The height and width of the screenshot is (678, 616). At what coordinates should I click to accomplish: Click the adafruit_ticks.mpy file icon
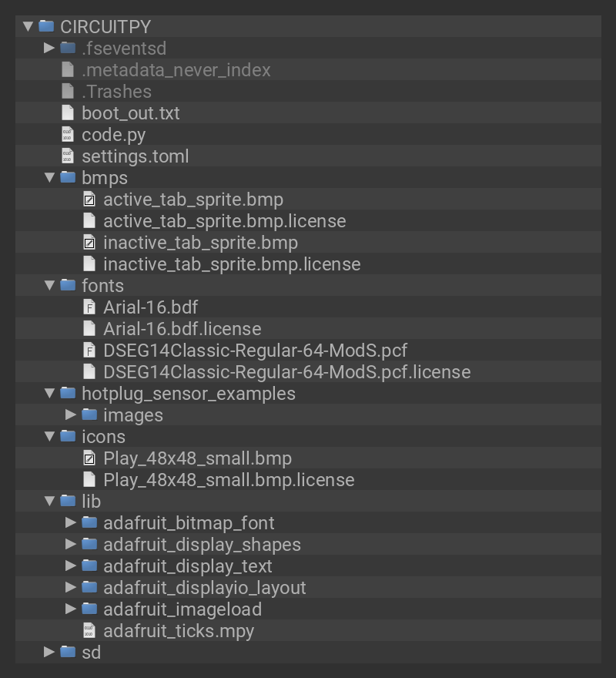tap(89, 631)
